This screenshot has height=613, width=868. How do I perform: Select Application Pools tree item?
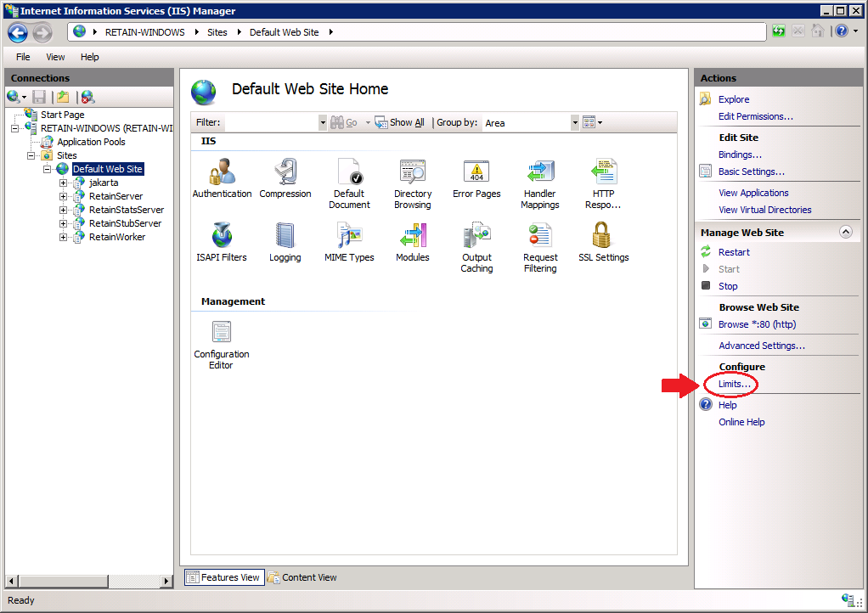[x=92, y=142]
